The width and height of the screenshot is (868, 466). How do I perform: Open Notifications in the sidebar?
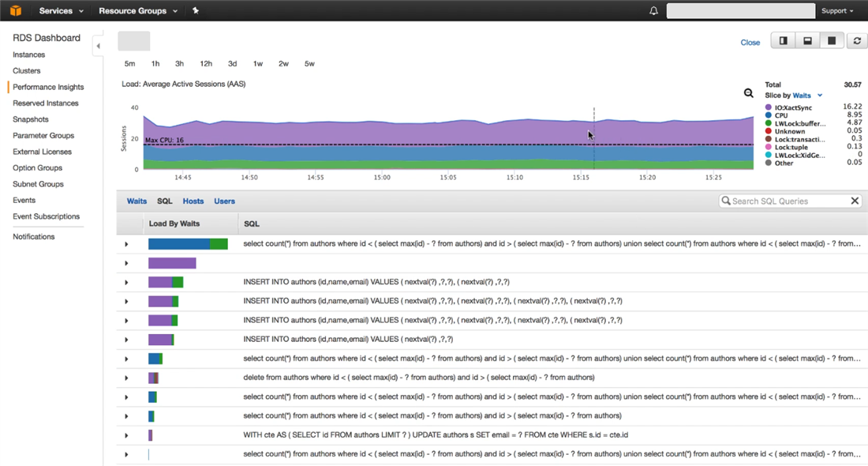coord(34,237)
